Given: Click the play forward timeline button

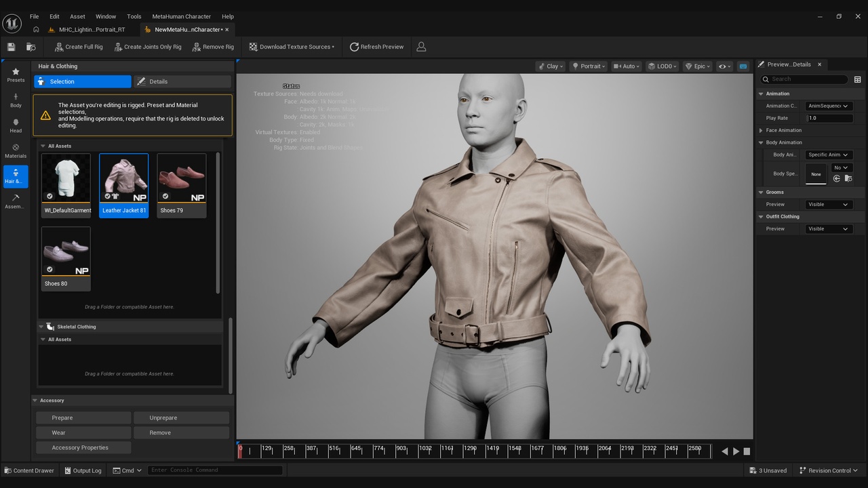Looking at the screenshot, I should pyautogui.click(x=736, y=451).
